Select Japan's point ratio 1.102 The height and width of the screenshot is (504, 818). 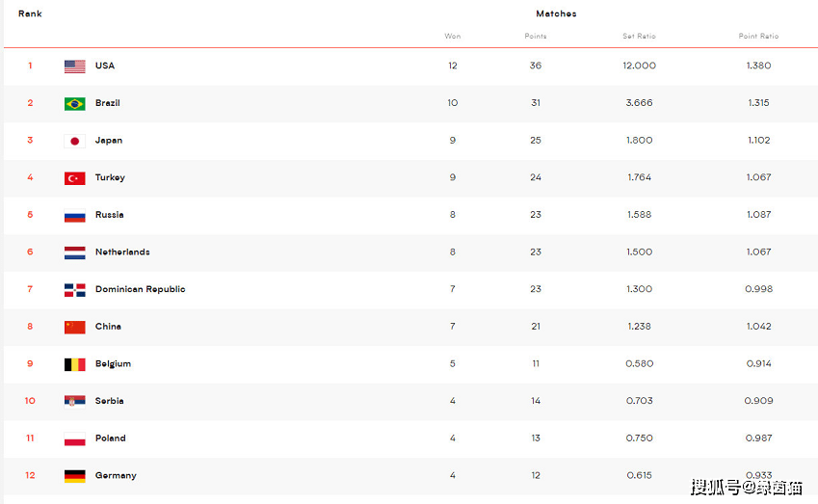pos(758,141)
